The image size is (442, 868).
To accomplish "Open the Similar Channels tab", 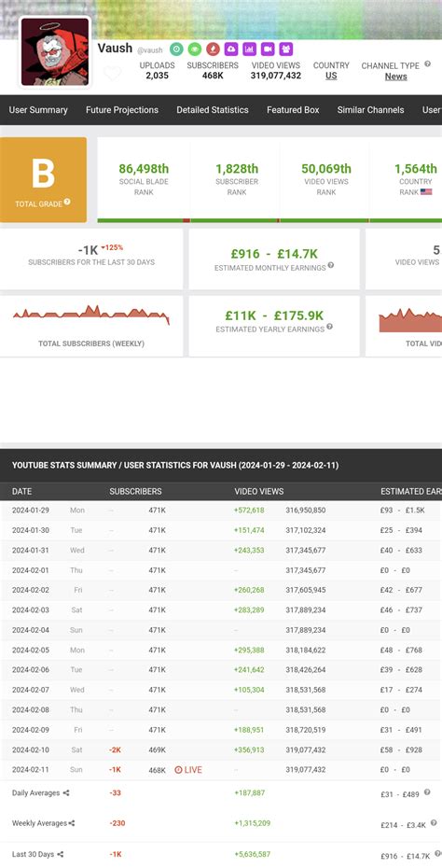I will click(370, 109).
